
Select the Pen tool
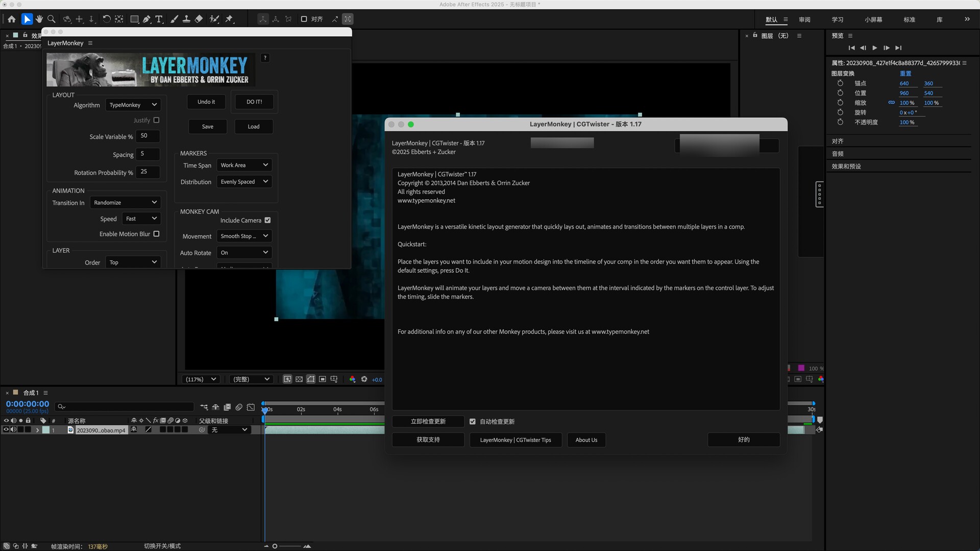click(x=146, y=19)
